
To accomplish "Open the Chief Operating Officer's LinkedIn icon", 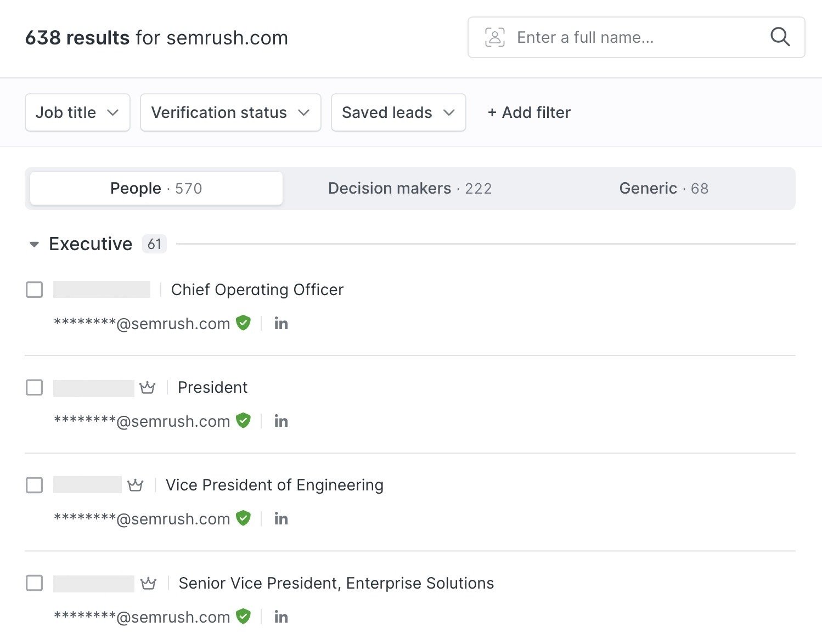I will (281, 324).
